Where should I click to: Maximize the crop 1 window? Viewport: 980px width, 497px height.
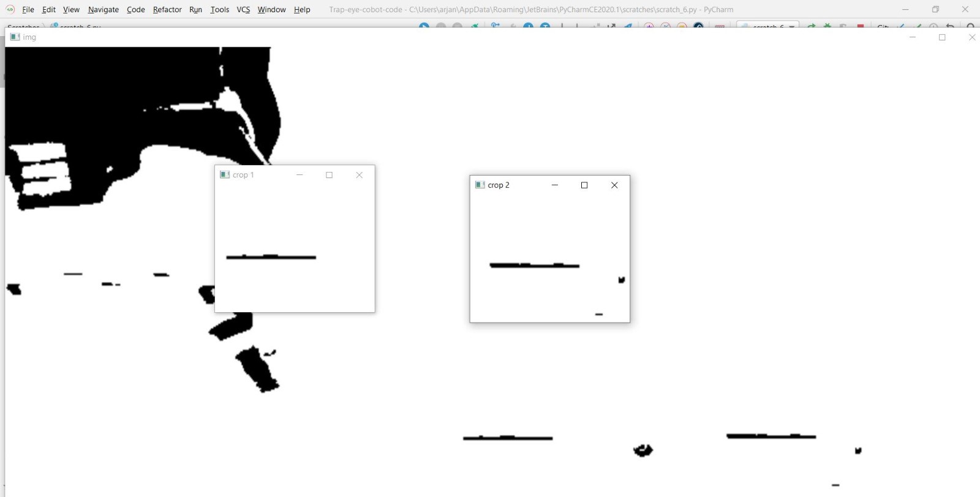pos(329,175)
